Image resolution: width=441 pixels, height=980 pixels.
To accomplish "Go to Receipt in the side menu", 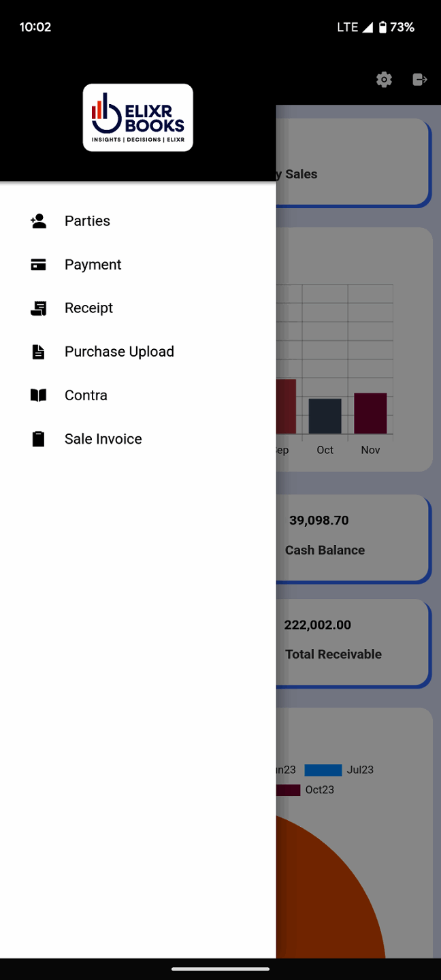I will coord(89,308).
